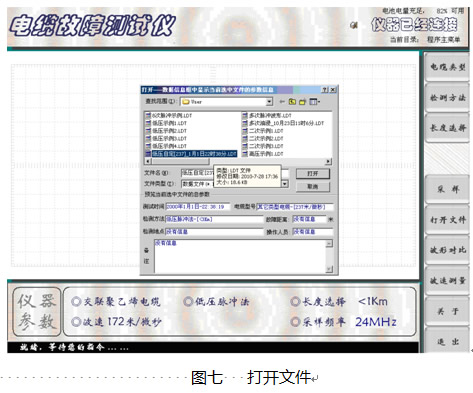Click the file list horizontal scrollbar thumb
Viewport: 473px width, 393px height.
tap(180, 162)
